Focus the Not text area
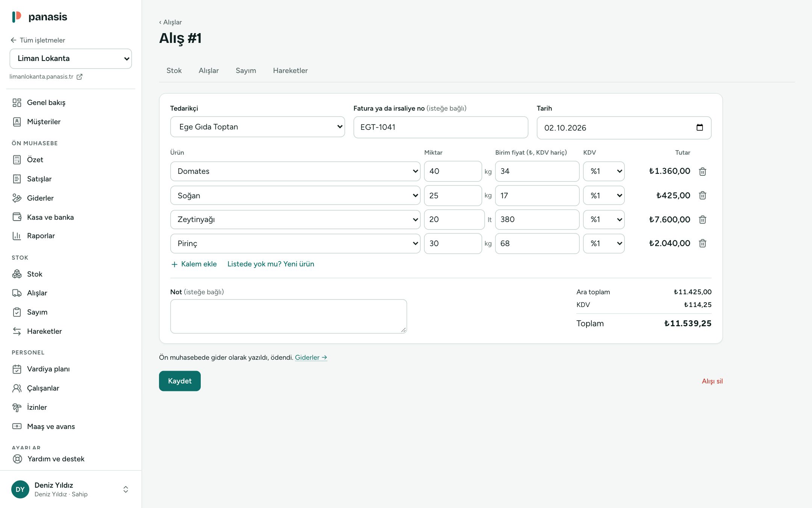 288,316
